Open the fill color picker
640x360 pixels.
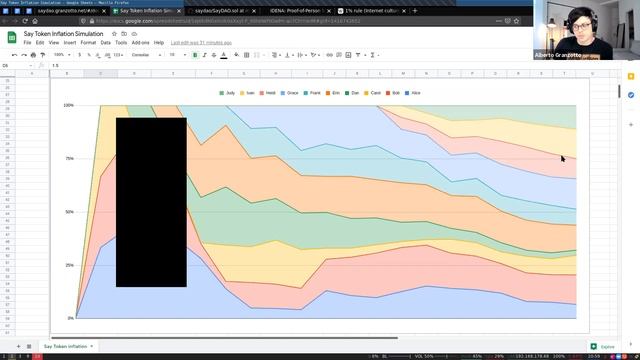pos(237,55)
